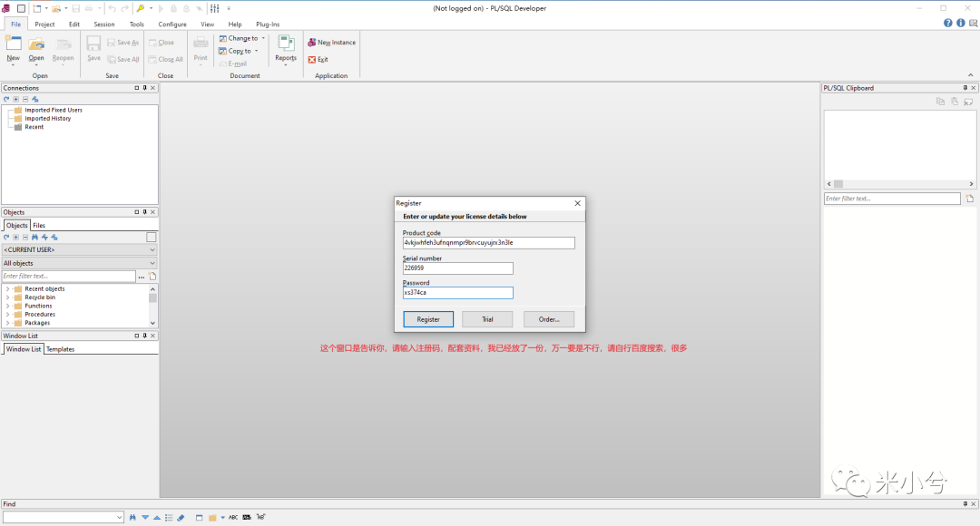
Task: Click the binoculars search icon in Find bar
Action: pos(132,517)
